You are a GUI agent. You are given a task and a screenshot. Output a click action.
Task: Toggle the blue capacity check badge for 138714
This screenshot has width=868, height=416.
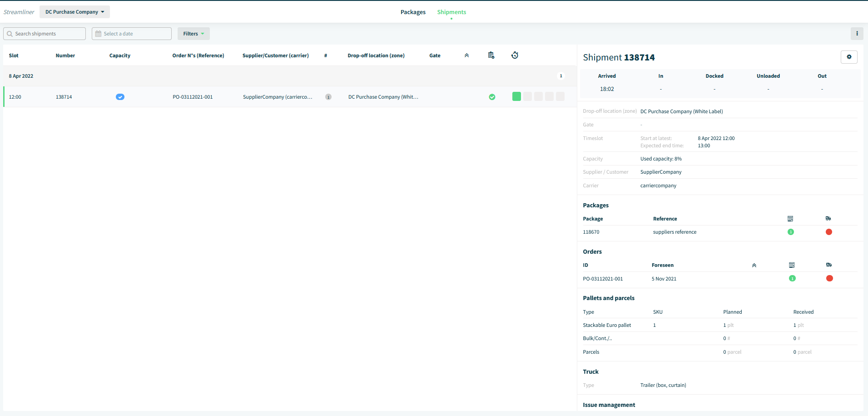[x=120, y=97]
